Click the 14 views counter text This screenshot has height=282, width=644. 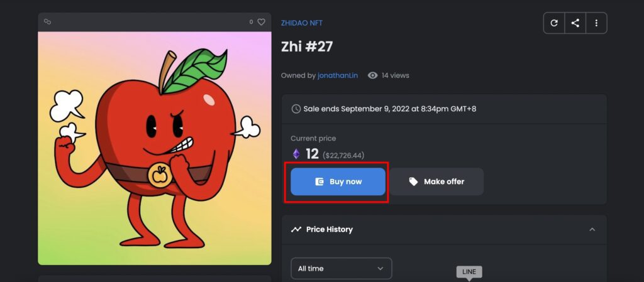pyautogui.click(x=395, y=75)
